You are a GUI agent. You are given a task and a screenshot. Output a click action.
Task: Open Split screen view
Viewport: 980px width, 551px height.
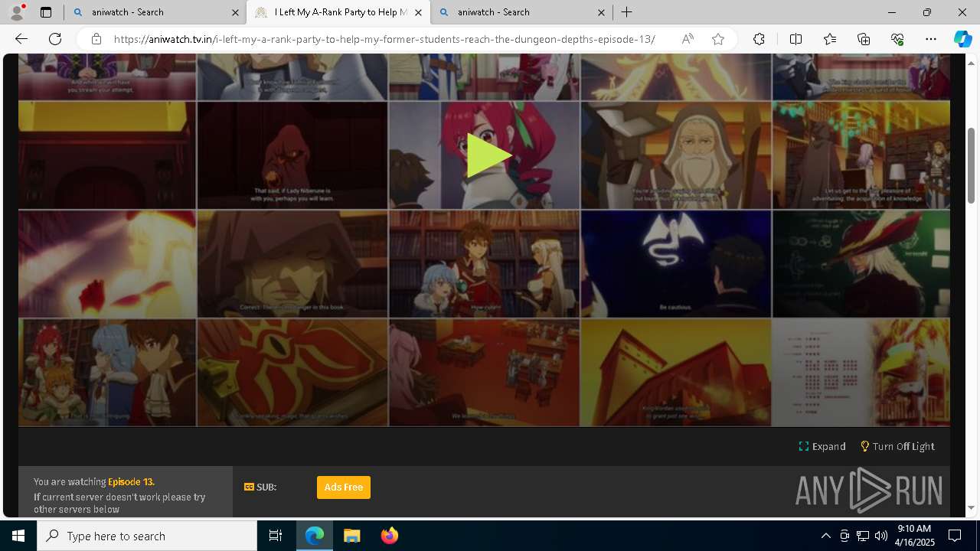point(795,39)
